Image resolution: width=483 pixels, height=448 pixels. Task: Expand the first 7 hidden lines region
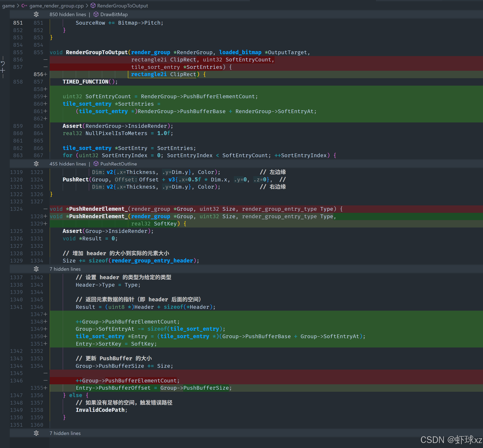(36, 269)
